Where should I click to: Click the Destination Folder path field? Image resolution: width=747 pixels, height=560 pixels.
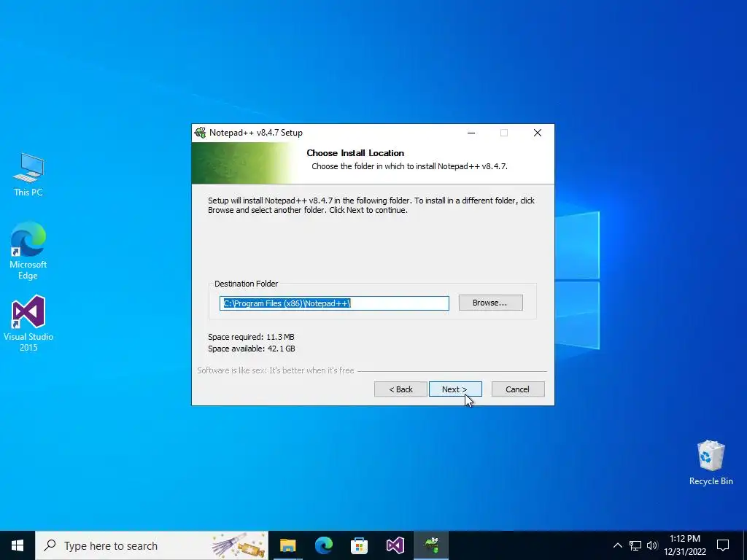(x=334, y=303)
